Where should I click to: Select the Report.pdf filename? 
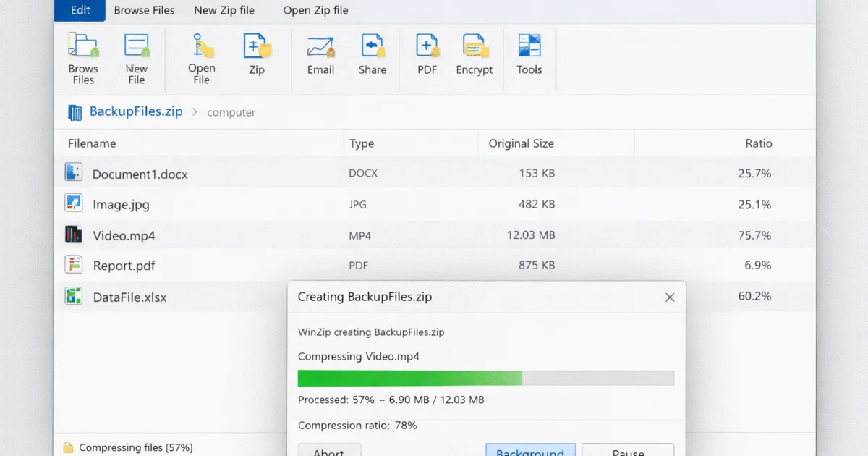124,266
